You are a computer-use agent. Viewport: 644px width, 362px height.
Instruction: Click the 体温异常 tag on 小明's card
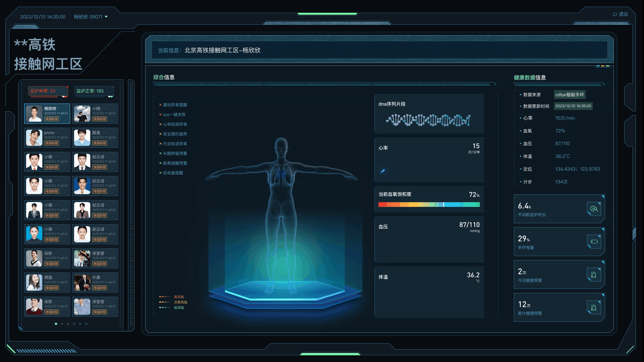[100, 119]
